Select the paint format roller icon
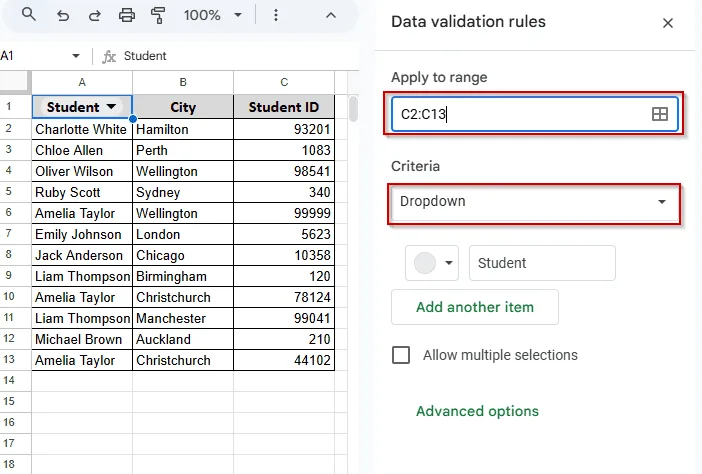702x474 pixels. pos(158,16)
